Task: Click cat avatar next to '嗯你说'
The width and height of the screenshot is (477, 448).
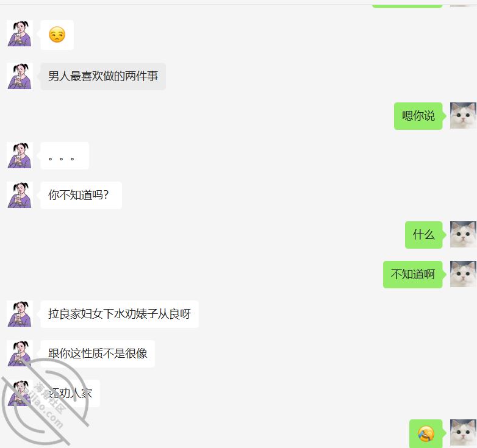Action: tap(463, 115)
